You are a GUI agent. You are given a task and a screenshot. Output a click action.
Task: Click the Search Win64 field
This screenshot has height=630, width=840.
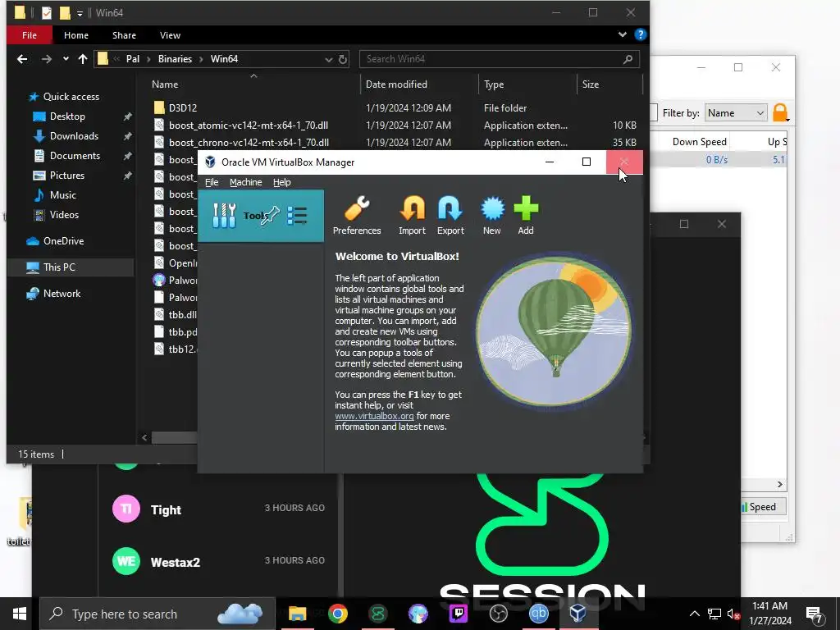[500, 59]
